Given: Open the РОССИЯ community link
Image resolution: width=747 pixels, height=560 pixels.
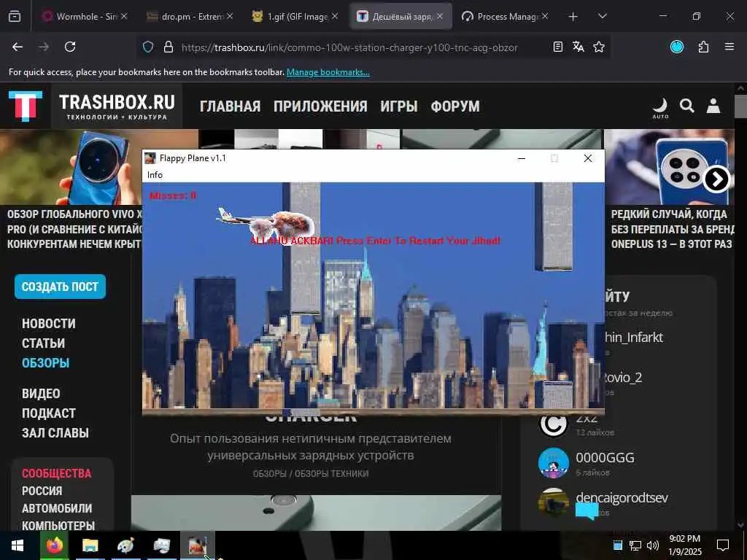Looking at the screenshot, I should pyautogui.click(x=42, y=491).
